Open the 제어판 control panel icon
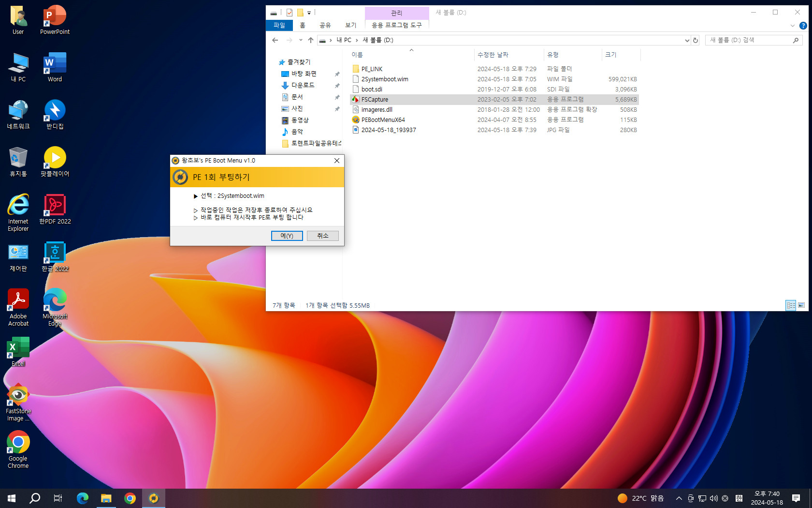This screenshot has width=812, height=508. (18, 257)
